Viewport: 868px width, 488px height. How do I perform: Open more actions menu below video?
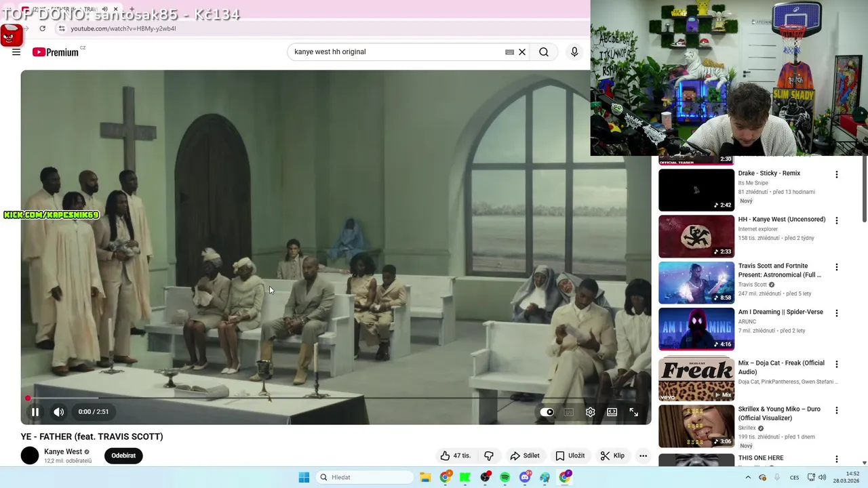click(643, 455)
